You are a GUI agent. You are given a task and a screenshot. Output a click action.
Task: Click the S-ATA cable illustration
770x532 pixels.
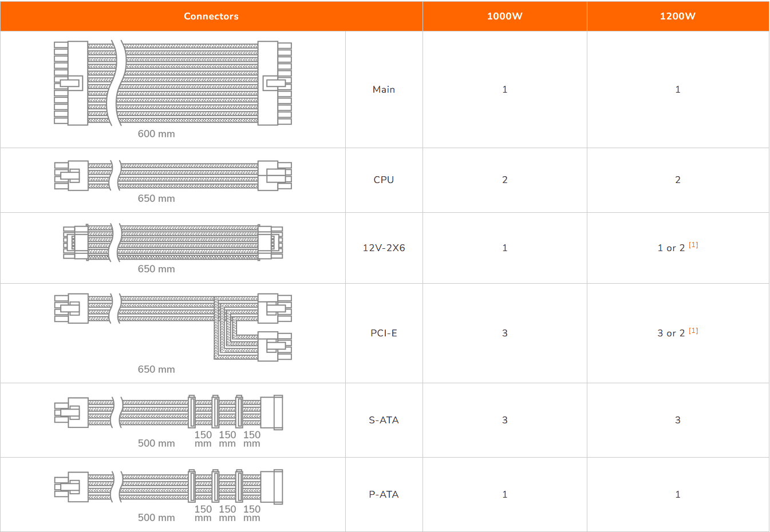169,412
